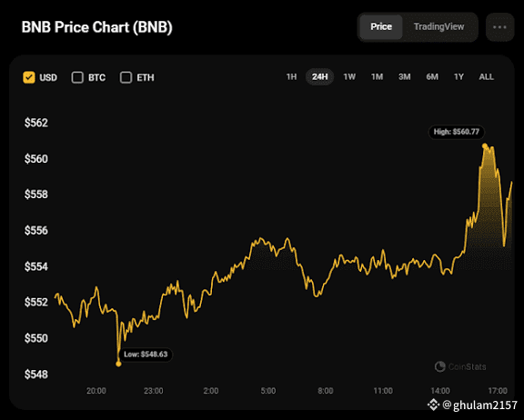524x420 pixels.
Task: Enable the BTC currency checkbox
Action: 77,77
